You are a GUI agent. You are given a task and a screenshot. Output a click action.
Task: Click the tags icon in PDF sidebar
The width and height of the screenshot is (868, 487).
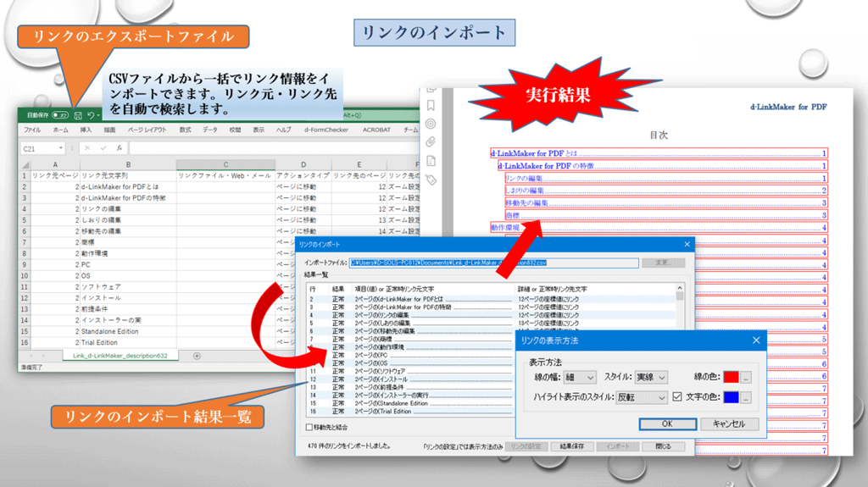431,179
